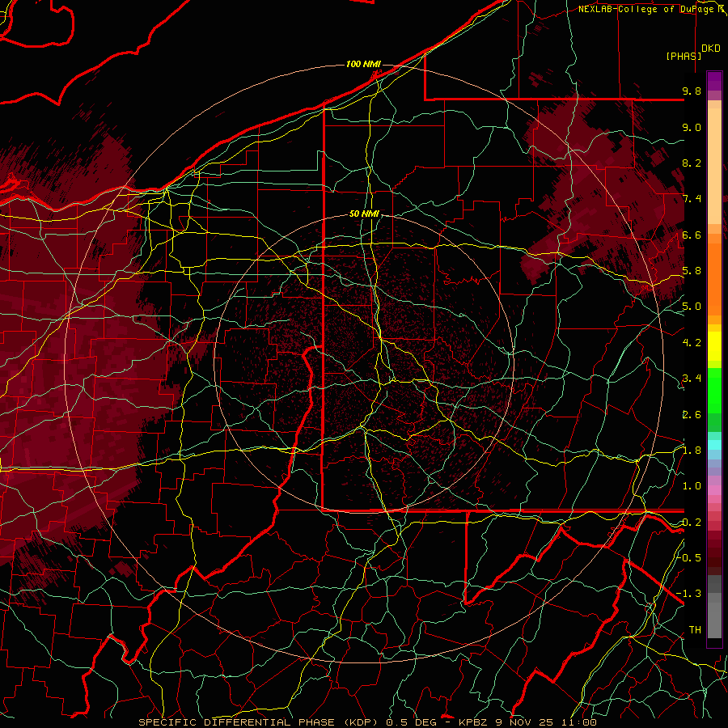Click the 7.4 scale value
The height and width of the screenshot is (728, 728).
(x=692, y=199)
